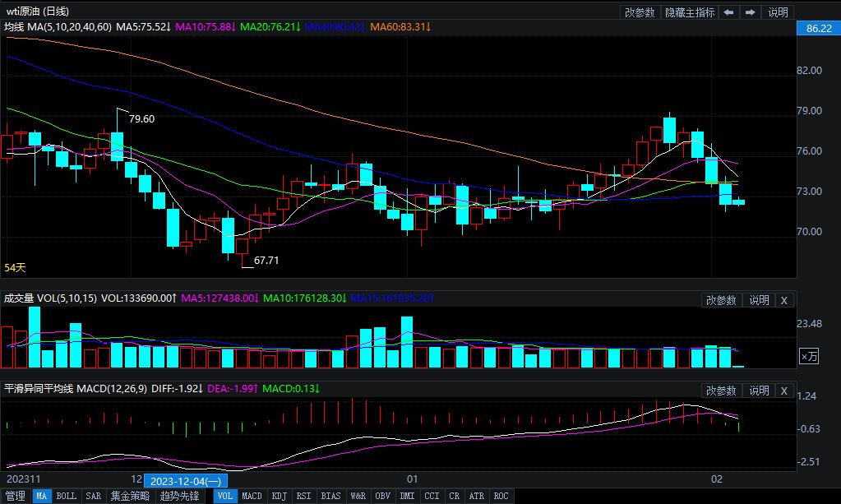Image resolution: width=841 pixels, height=504 pixels.
Task: Click the ×万 volume unit box
Action: (x=809, y=356)
